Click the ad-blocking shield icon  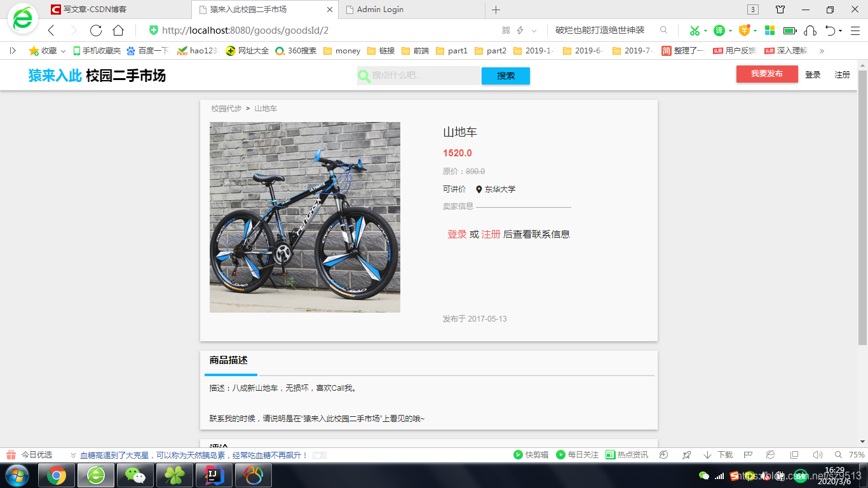point(745,30)
